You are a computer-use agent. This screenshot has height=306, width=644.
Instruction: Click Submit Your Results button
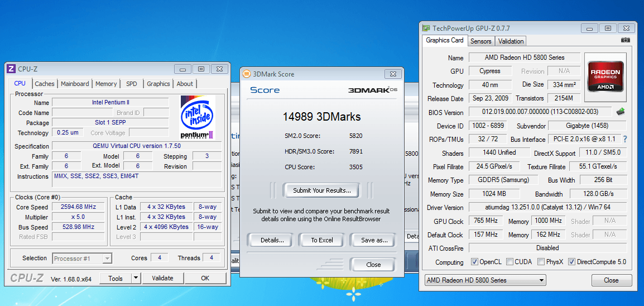[321, 190]
